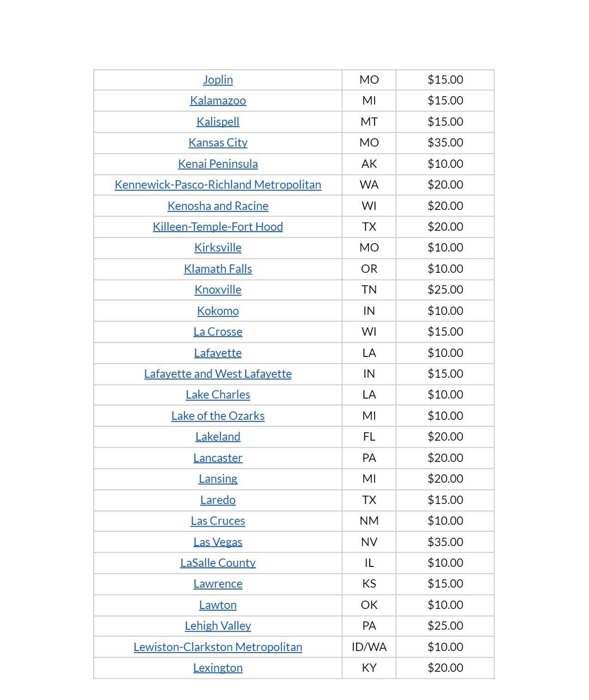This screenshot has height=700, width=589.
Task: Open Kenai Peninsula link
Action: 218,164
